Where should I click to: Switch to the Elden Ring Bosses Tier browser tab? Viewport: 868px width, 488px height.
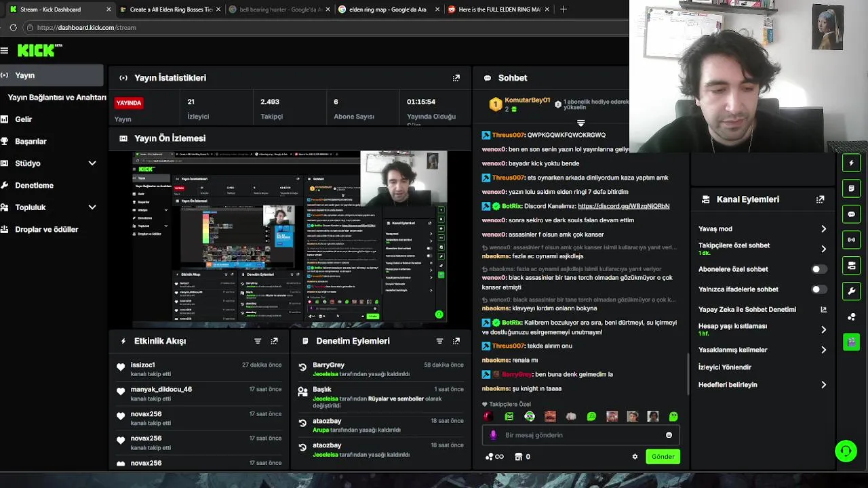click(x=169, y=9)
